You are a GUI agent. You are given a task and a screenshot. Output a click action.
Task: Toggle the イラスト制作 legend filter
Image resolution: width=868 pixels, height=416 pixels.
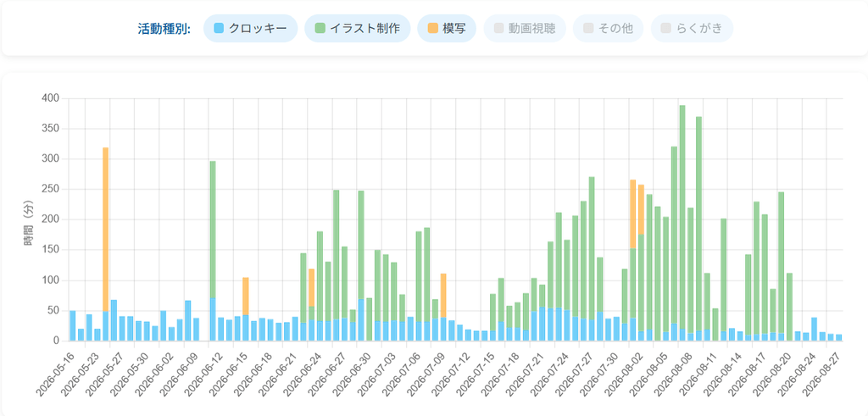click(357, 28)
